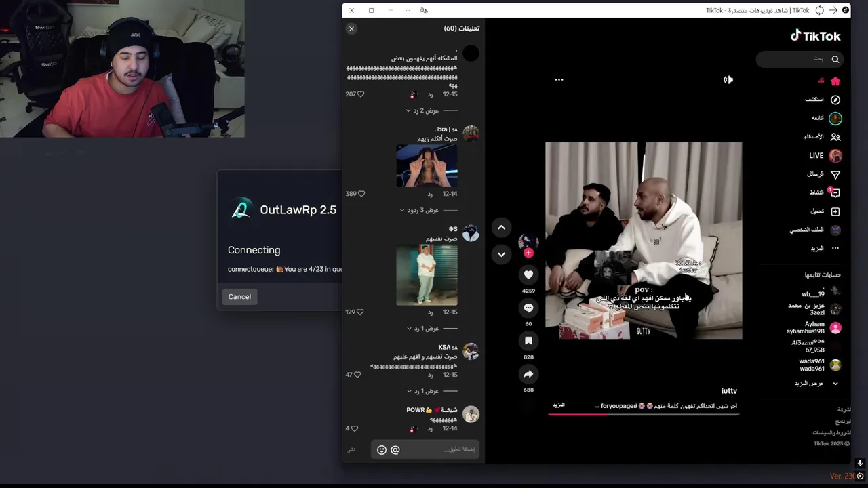Screen dimensions: 868x488
Task: Expand the 2 replies under first comment
Action: [422, 110]
